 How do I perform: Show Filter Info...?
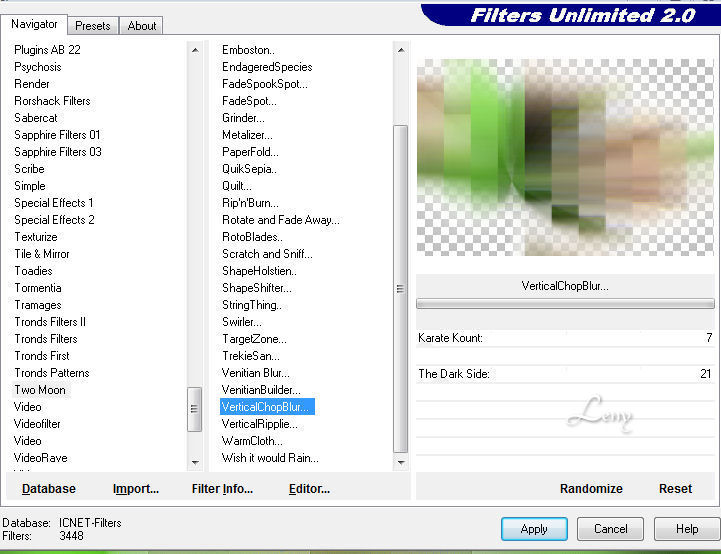click(222, 489)
